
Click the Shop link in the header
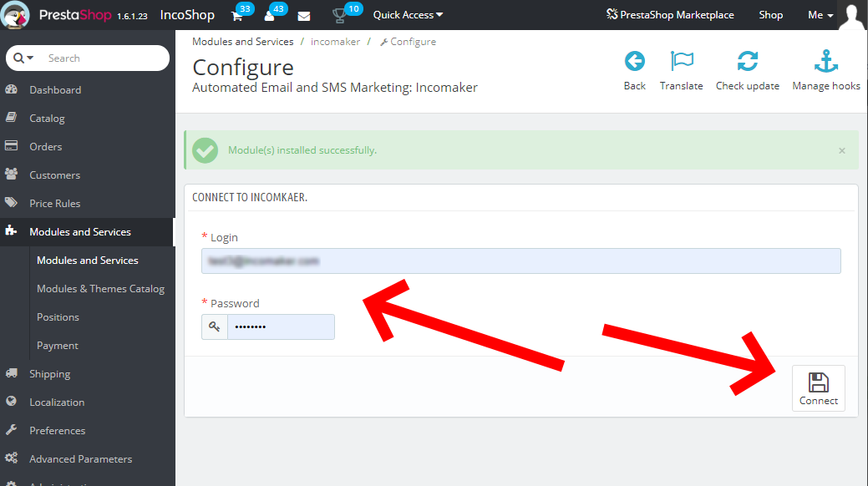point(770,15)
